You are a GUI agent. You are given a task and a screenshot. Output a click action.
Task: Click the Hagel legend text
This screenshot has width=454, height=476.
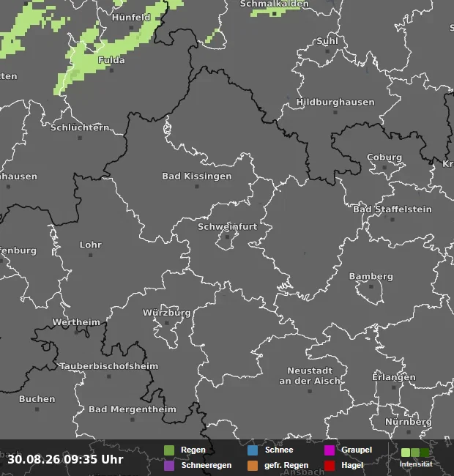pos(352,465)
